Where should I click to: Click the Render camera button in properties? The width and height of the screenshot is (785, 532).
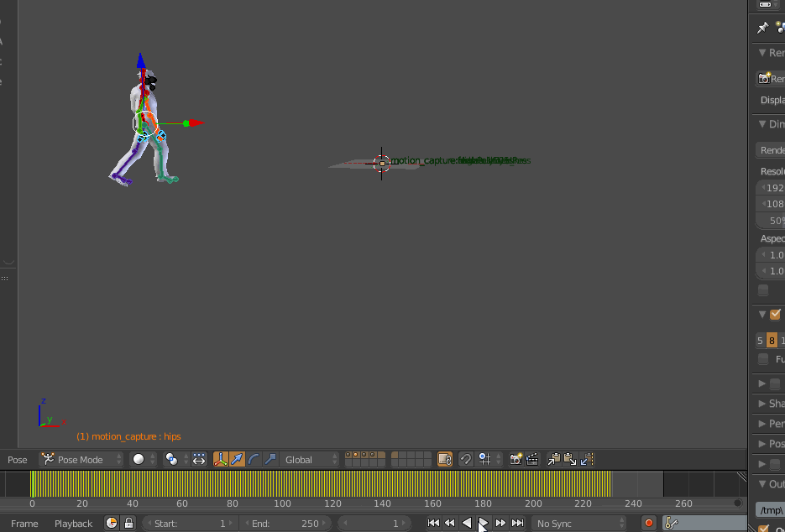(770, 79)
